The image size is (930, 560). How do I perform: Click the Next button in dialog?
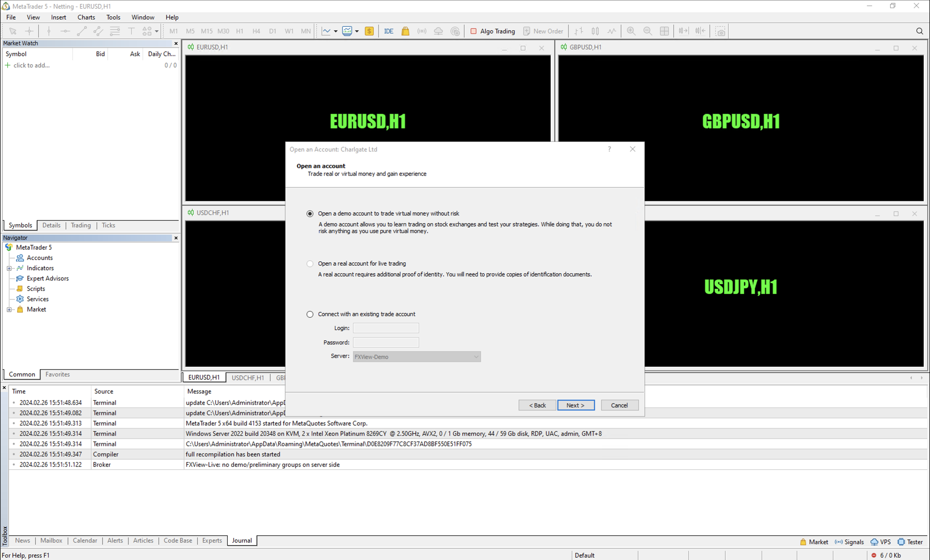576,405
